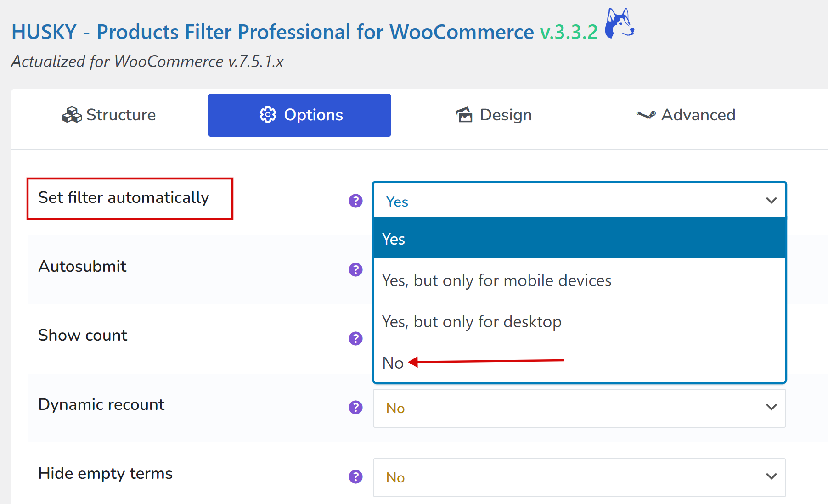Switch to the Options tab

299,115
